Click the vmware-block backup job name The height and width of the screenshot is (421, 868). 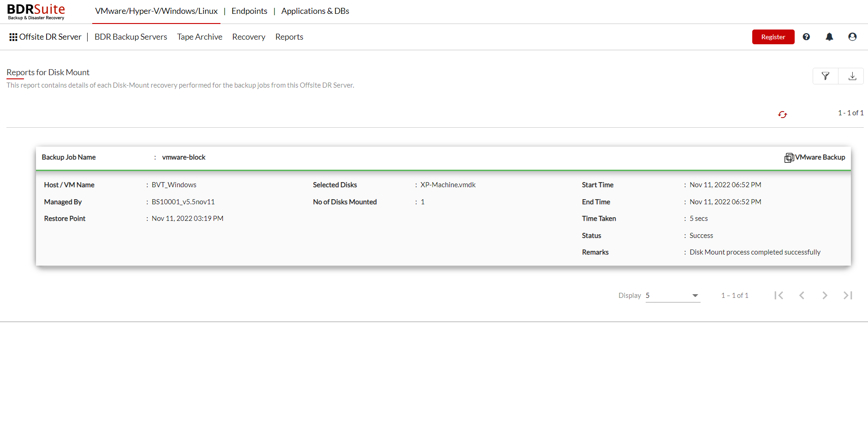coord(184,157)
